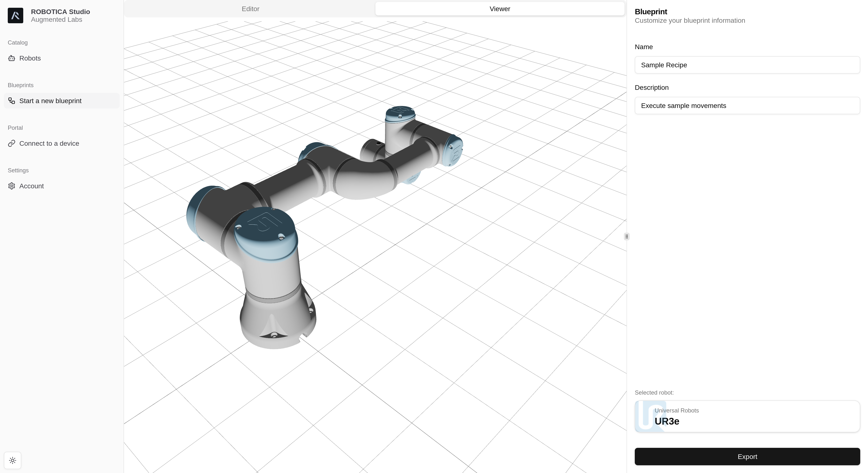Click the Description input field

coord(747,106)
